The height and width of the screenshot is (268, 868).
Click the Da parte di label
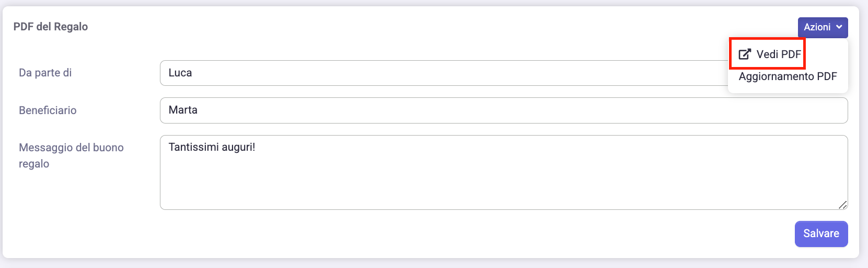click(45, 73)
